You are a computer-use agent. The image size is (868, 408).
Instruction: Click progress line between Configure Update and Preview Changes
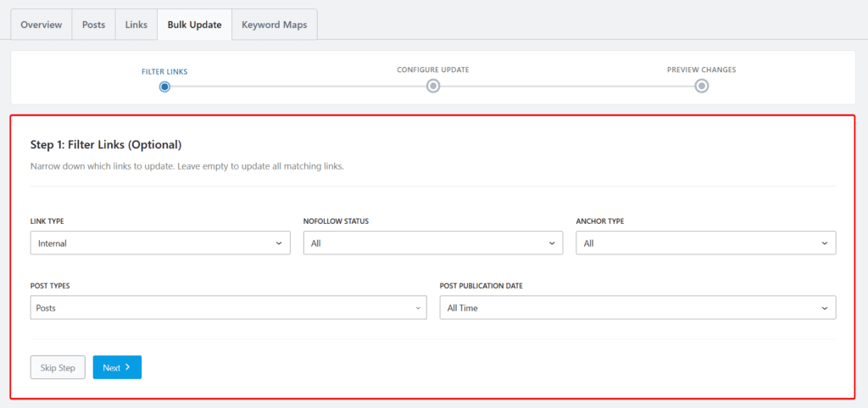tap(567, 86)
